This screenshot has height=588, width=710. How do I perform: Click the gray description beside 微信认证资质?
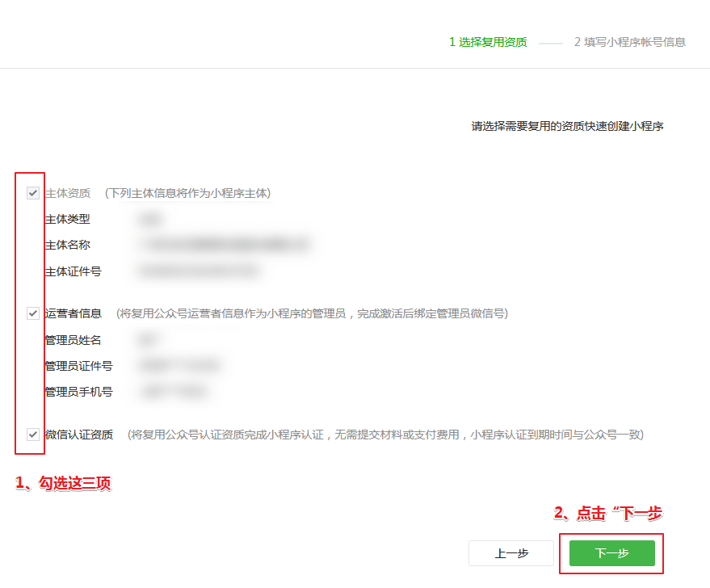point(385,435)
